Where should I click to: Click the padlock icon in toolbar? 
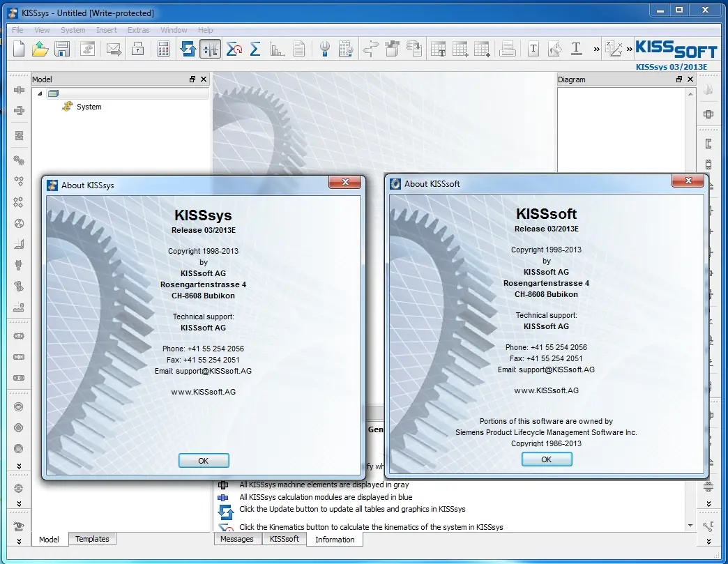point(137,48)
